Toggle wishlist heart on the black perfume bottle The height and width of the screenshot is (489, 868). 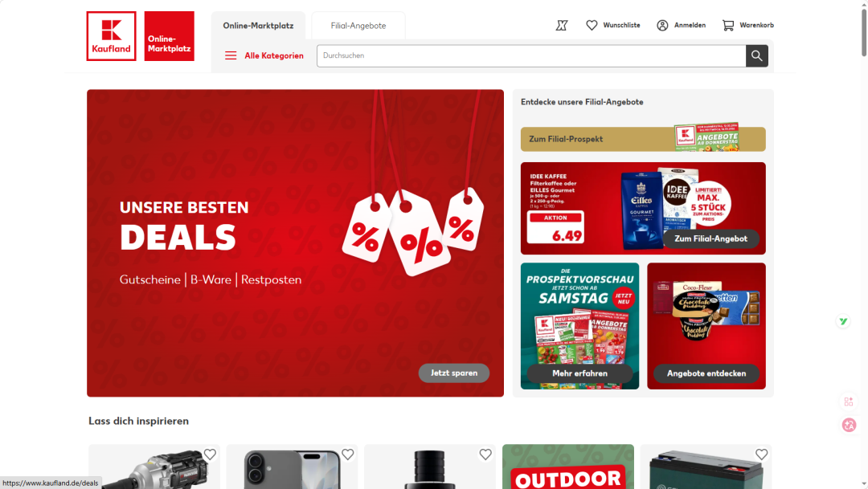tap(485, 454)
